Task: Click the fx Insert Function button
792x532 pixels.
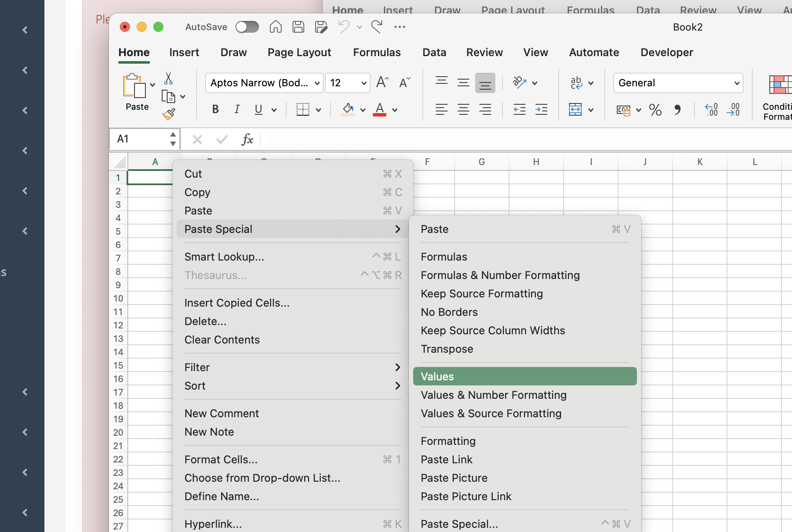Action: click(x=247, y=139)
